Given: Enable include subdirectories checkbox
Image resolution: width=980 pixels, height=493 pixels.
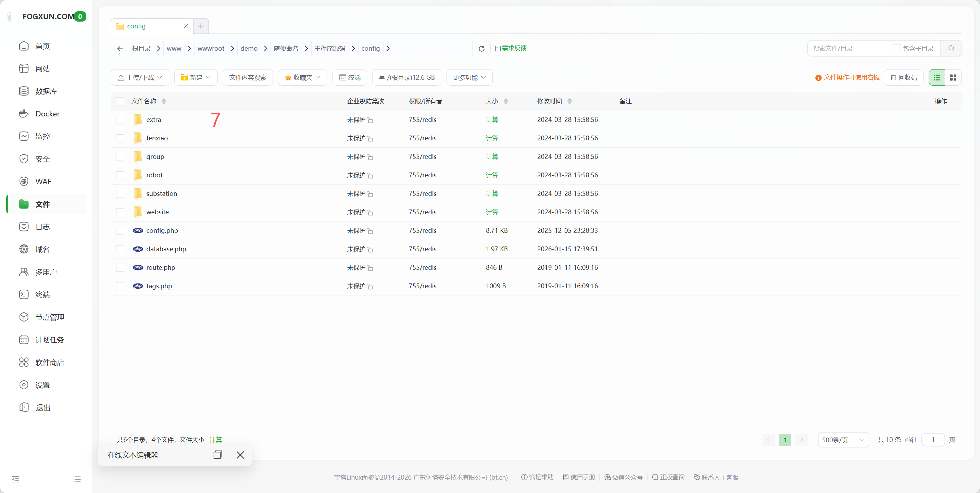Looking at the screenshot, I should (x=896, y=48).
